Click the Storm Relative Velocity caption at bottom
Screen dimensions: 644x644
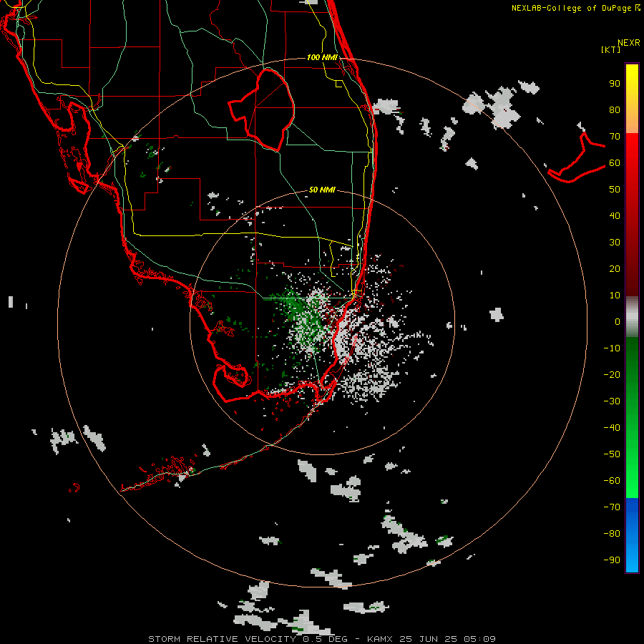[322, 639]
